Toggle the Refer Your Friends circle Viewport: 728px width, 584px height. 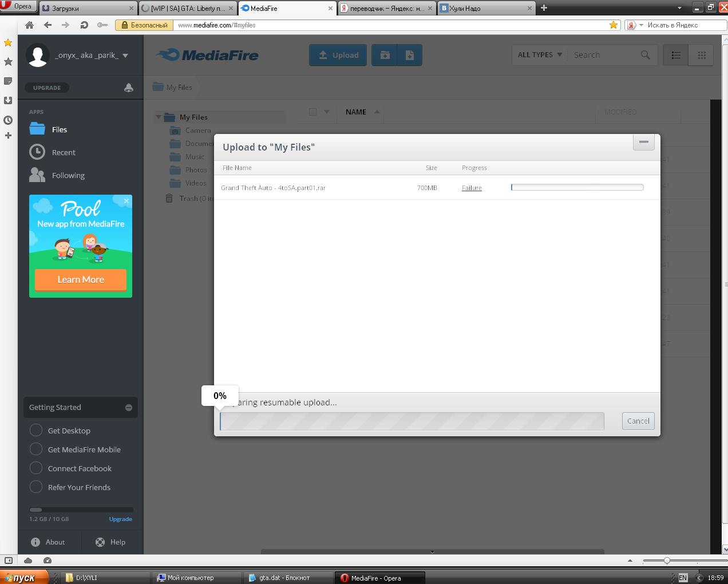point(36,487)
